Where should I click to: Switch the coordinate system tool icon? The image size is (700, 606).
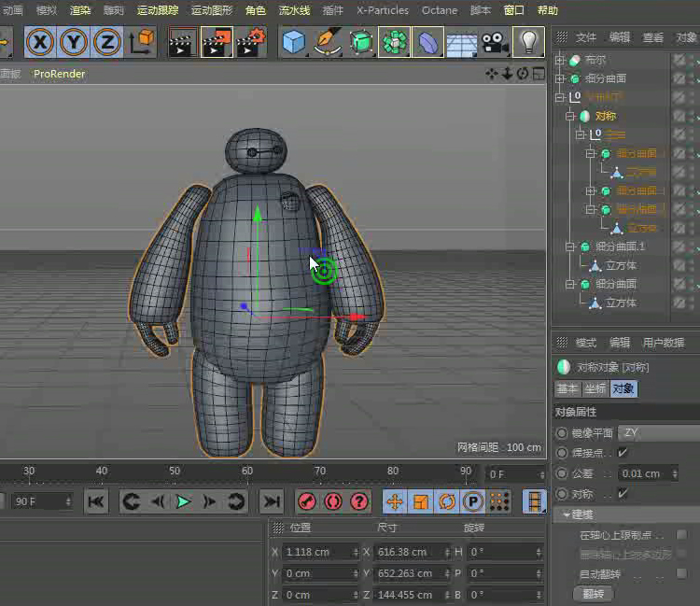(141, 42)
